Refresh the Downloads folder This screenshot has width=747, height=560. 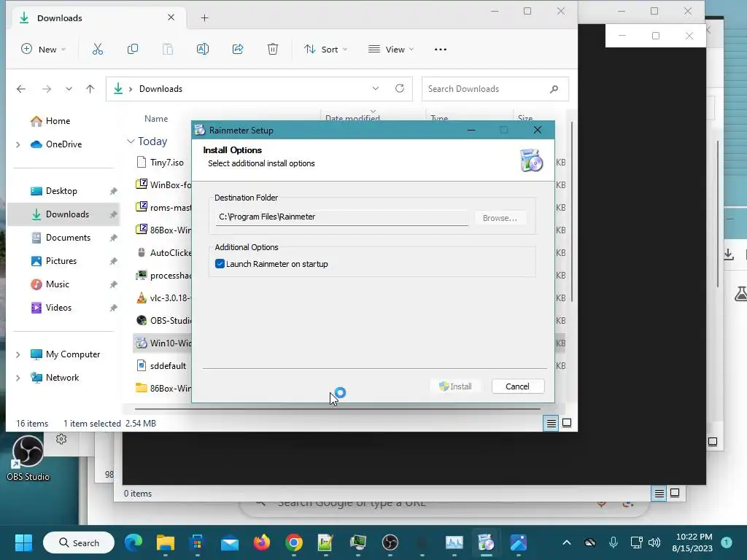coord(400,88)
